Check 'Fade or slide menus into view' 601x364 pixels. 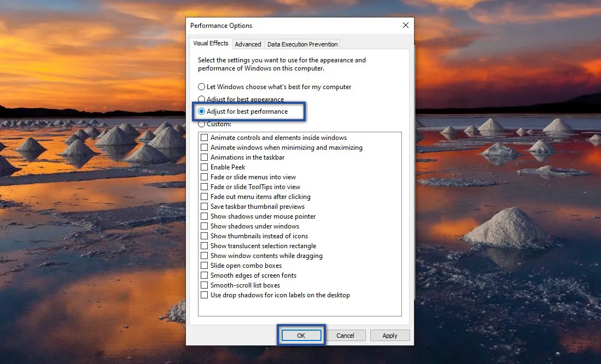click(x=205, y=177)
